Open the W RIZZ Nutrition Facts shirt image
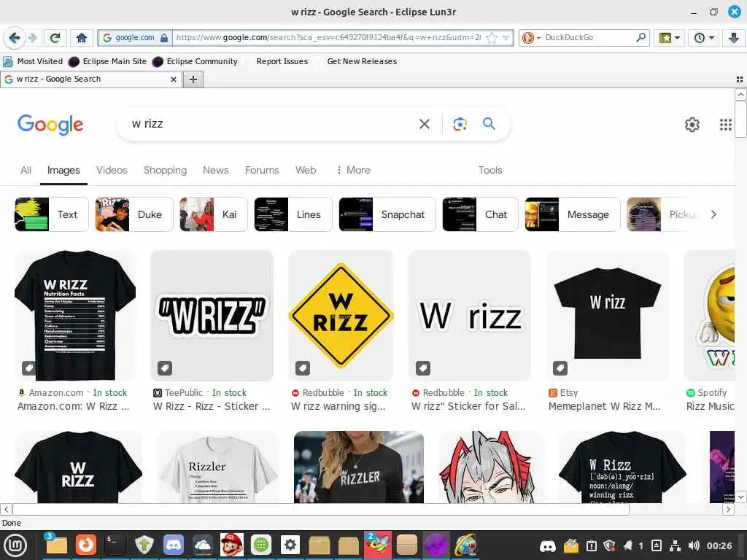 75,316
